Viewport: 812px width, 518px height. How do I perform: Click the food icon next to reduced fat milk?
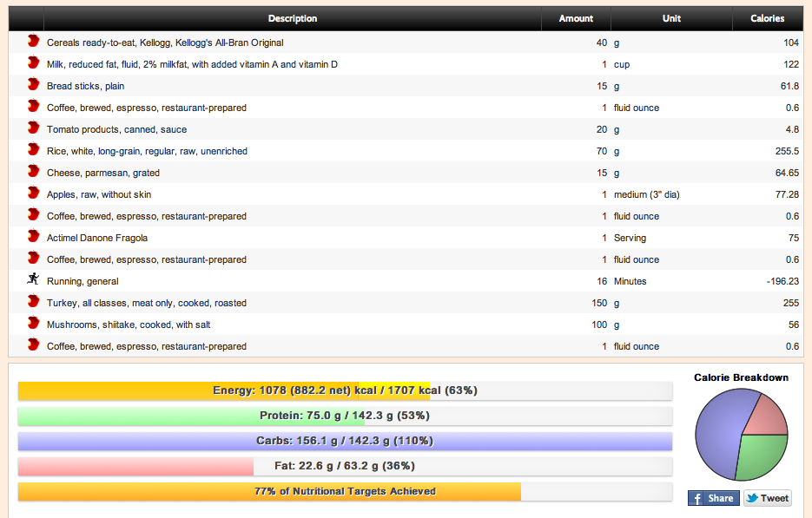(33, 63)
